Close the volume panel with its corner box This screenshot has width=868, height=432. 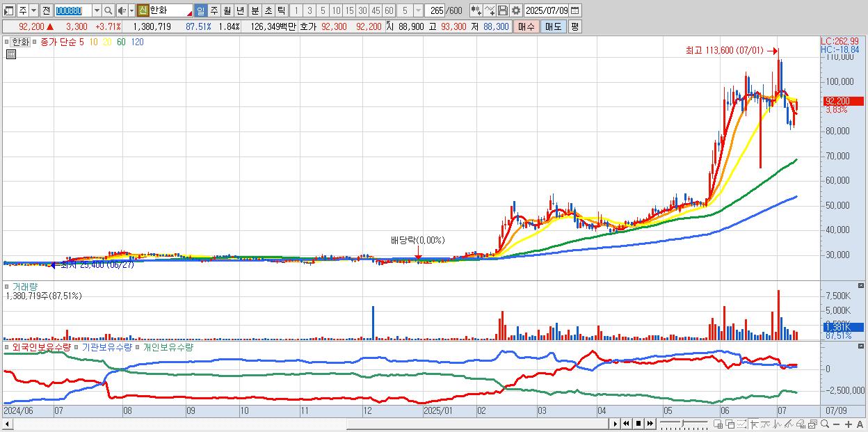click(x=862, y=285)
